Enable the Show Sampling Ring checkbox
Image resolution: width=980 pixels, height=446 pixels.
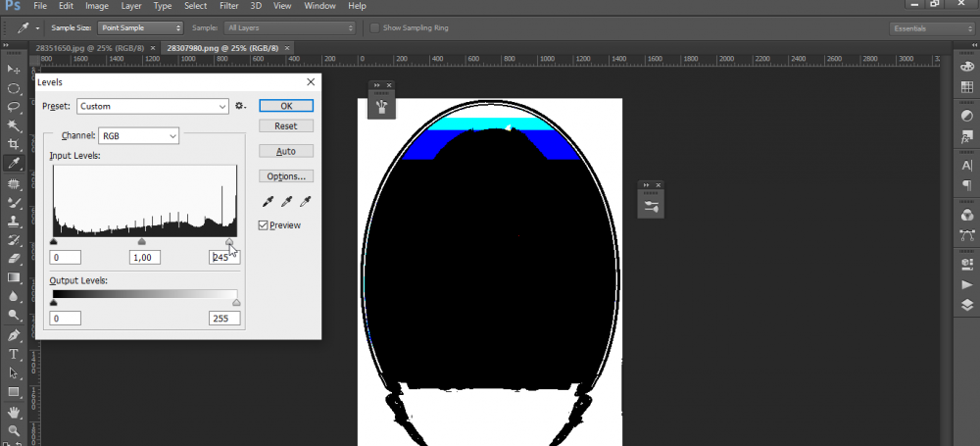(375, 27)
